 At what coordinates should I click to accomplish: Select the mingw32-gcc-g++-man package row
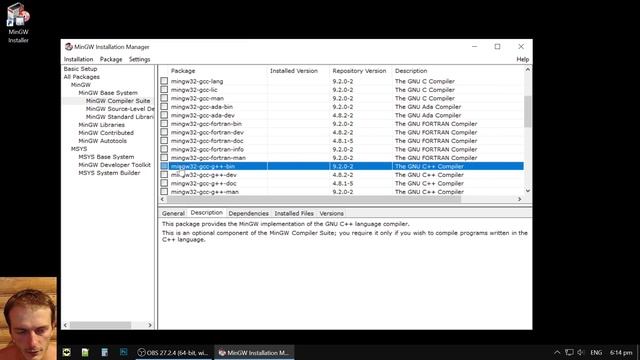(341, 191)
